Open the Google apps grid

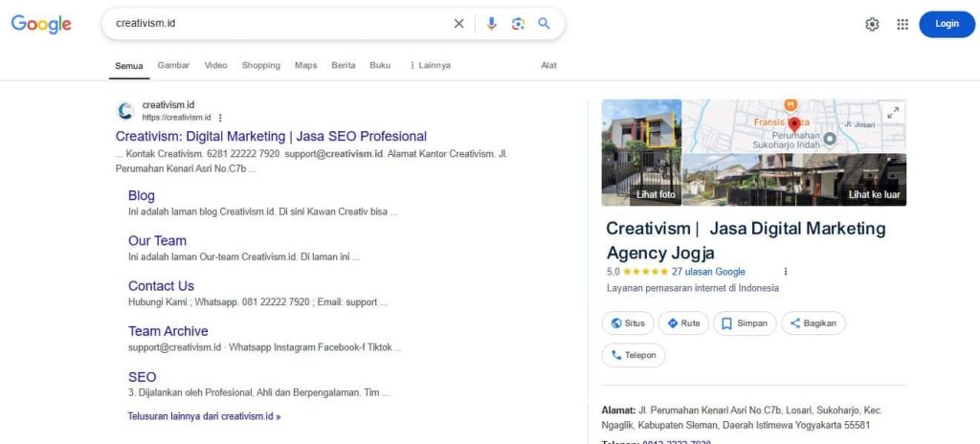[902, 24]
